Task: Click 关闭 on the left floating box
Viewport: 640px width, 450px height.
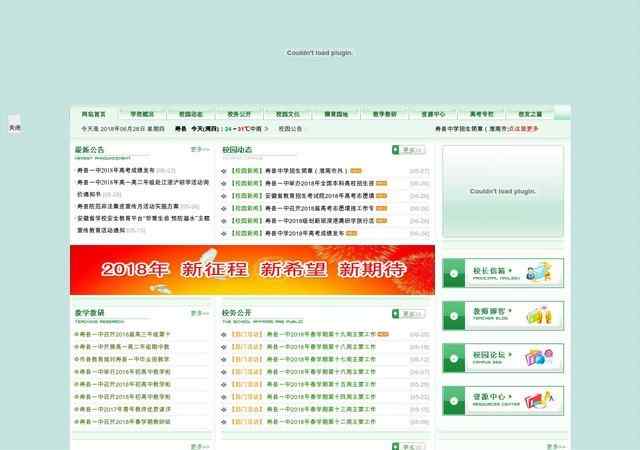Action: pyautogui.click(x=14, y=128)
